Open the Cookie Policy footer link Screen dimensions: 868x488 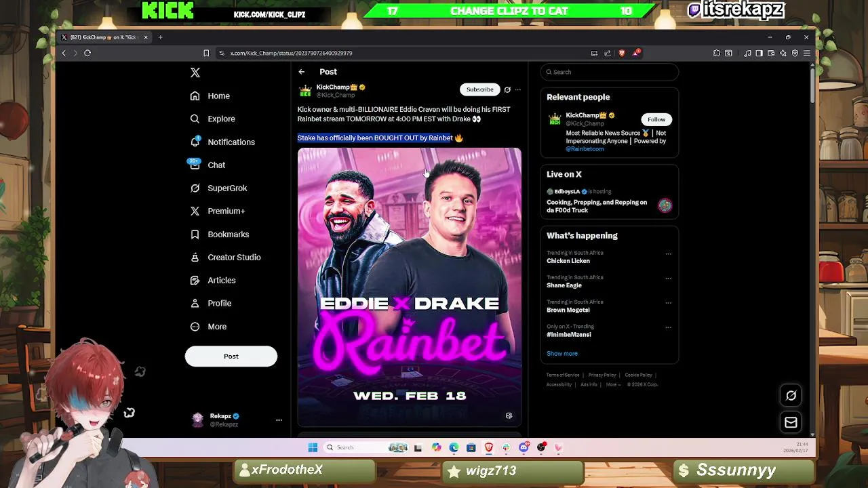click(638, 375)
